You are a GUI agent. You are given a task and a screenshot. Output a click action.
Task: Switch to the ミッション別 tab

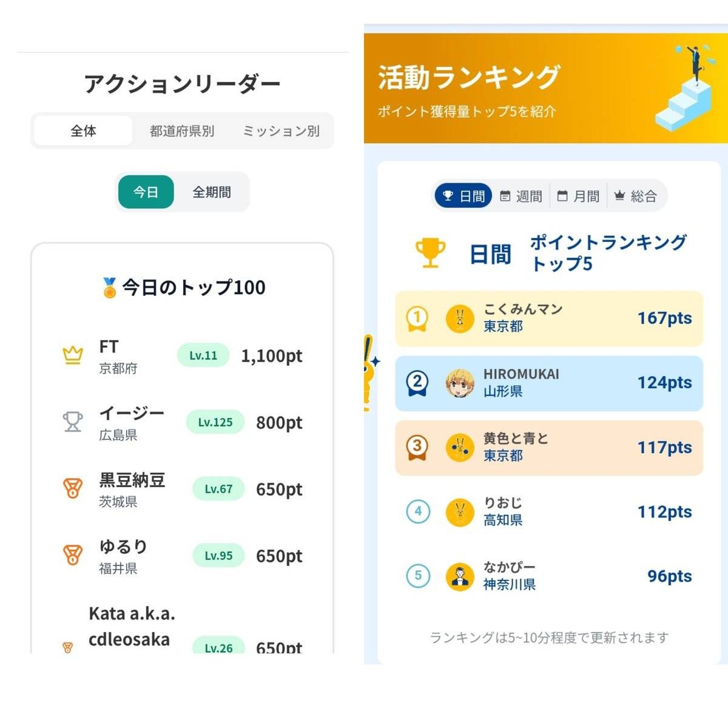[281, 131]
